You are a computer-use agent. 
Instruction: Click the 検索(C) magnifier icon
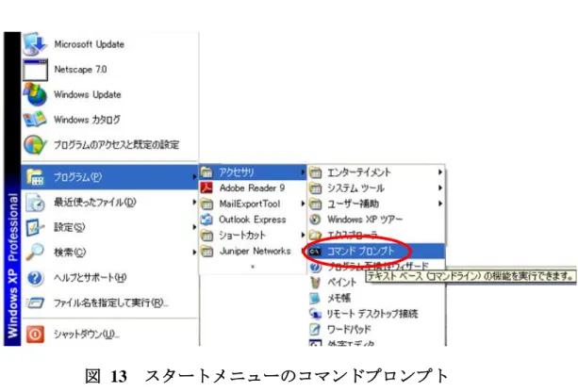click(x=35, y=252)
